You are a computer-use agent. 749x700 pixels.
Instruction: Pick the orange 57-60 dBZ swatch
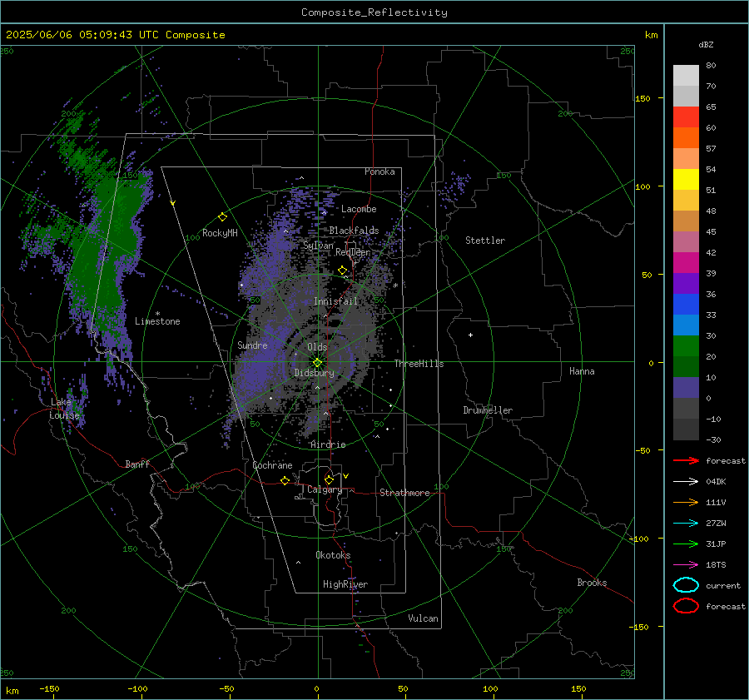(686, 137)
